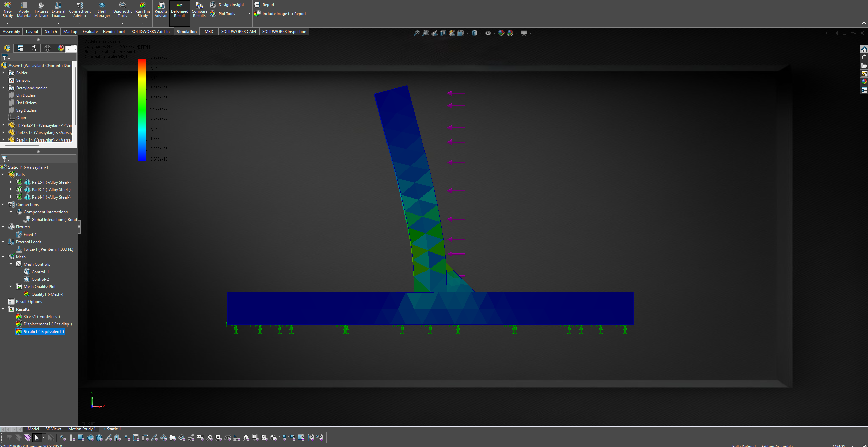The width and height of the screenshot is (868, 447).
Task: Toggle the External Loads dropdown arrow
Action: pos(58,23)
